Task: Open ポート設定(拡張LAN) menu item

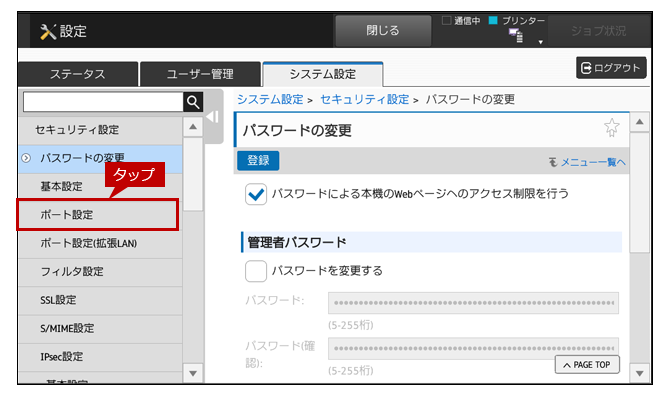Action: point(100,243)
